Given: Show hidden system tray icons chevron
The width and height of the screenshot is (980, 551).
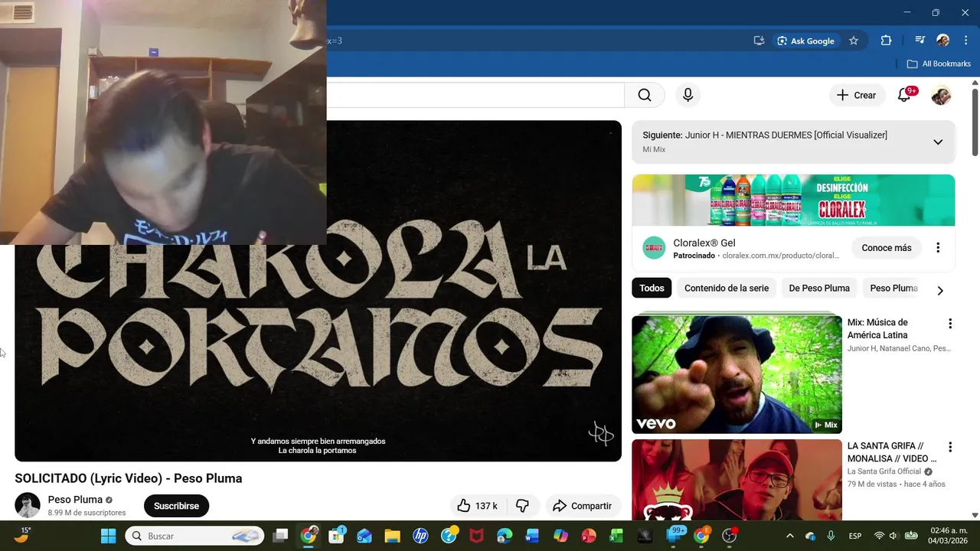Looking at the screenshot, I should point(789,536).
